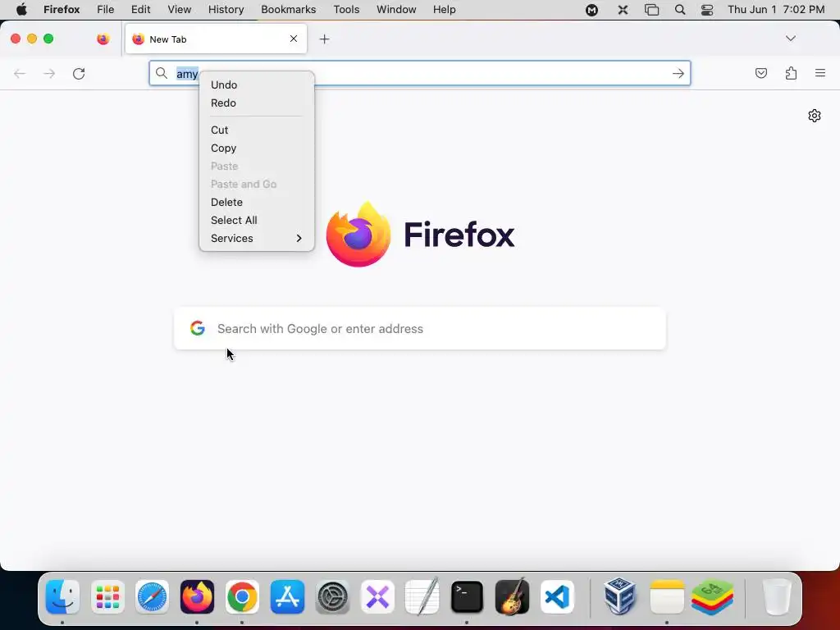This screenshot has height=630, width=840.
Task: Open the Window menu in menu bar
Action: click(396, 10)
